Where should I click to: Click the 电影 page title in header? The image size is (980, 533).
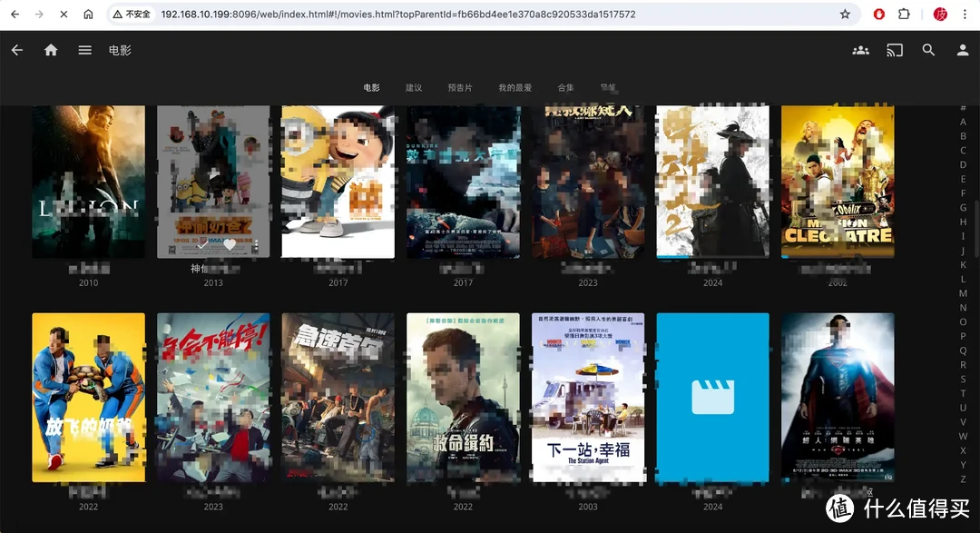pos(120,50)
